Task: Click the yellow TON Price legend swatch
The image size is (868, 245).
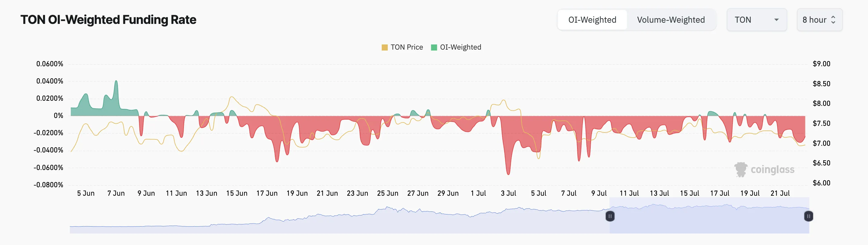Action: pos(384,47)
